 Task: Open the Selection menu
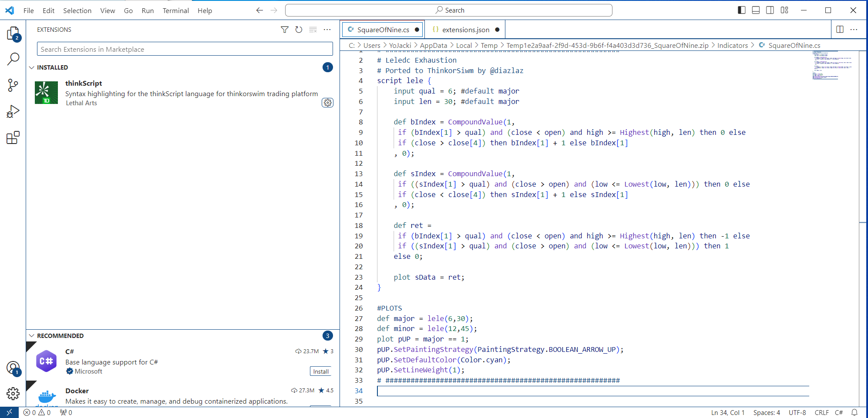pyautogui.click(x=77, y=10)
